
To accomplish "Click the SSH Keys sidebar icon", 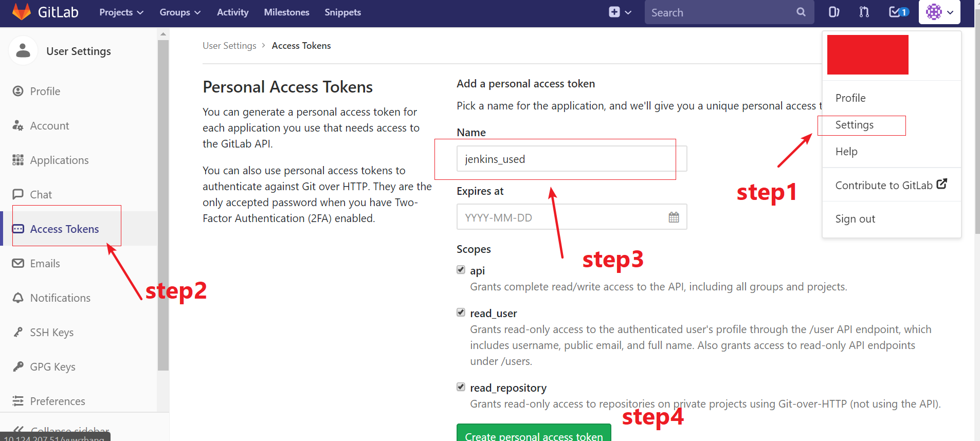I will point(18,333).
